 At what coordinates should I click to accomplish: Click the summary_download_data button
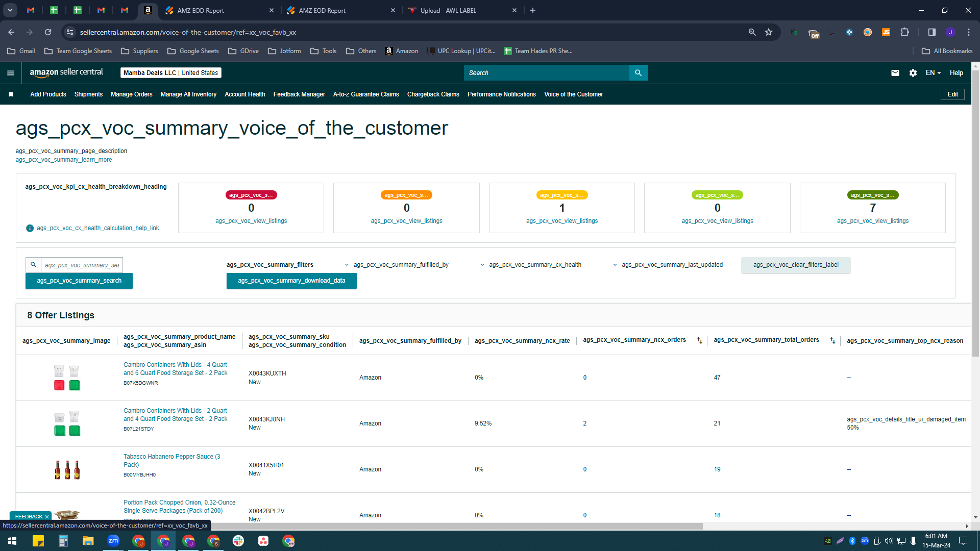[x=291, y=281]
